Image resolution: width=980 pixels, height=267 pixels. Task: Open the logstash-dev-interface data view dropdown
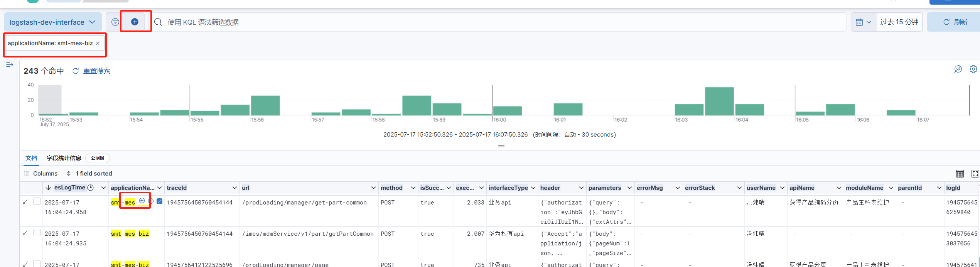click(52, 22)
